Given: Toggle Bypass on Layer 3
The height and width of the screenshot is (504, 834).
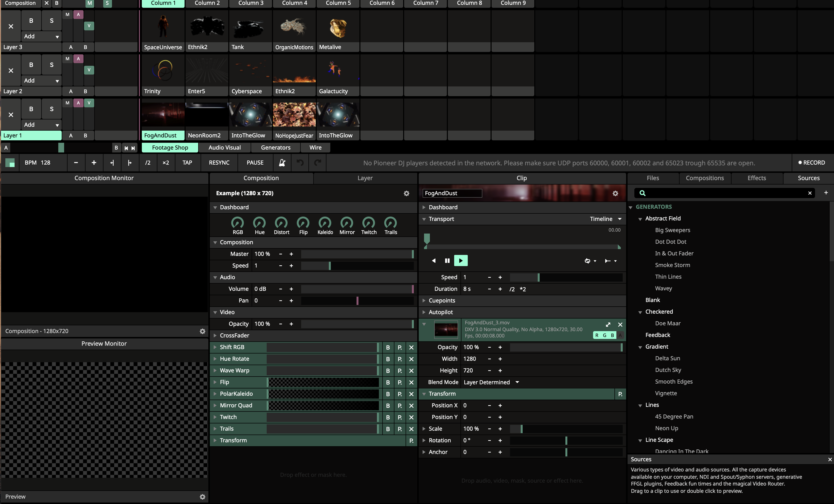Looking at the screenshot, I should click(x=31, y=21).
